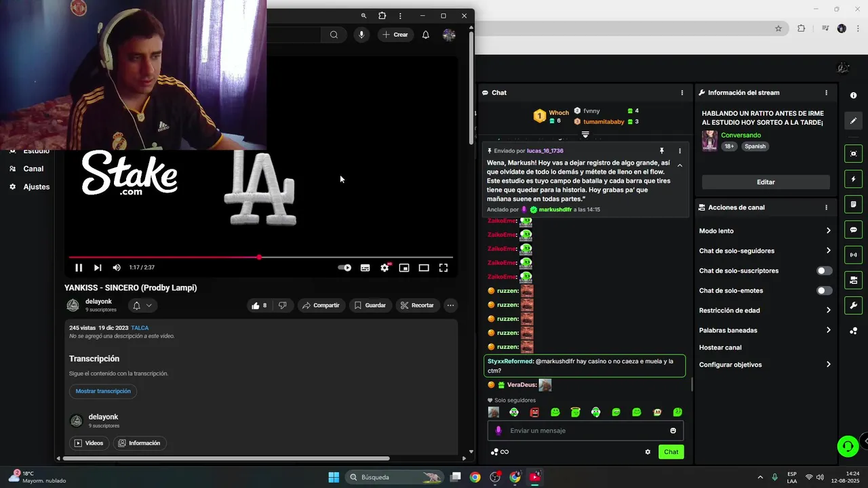This screenshot has height=488, width=868.
Task: Click wrench icon in right toolbar
Action: [853, 305]
